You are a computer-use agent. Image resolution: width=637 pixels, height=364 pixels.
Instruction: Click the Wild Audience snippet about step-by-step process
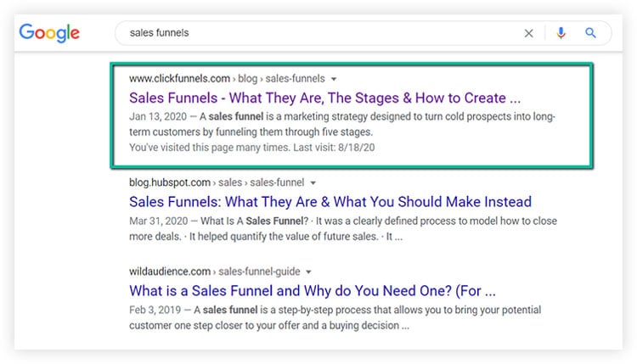point(340,318)
